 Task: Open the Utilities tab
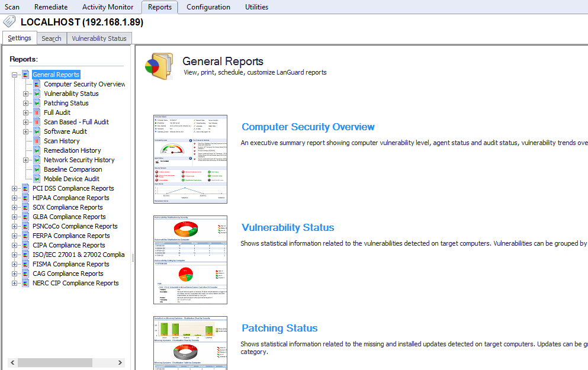point(256,7)
